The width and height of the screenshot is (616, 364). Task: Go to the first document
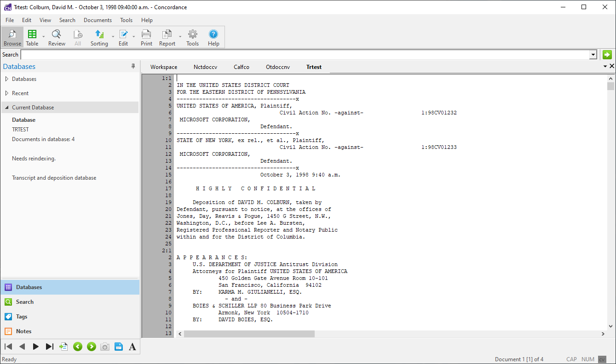8,347
